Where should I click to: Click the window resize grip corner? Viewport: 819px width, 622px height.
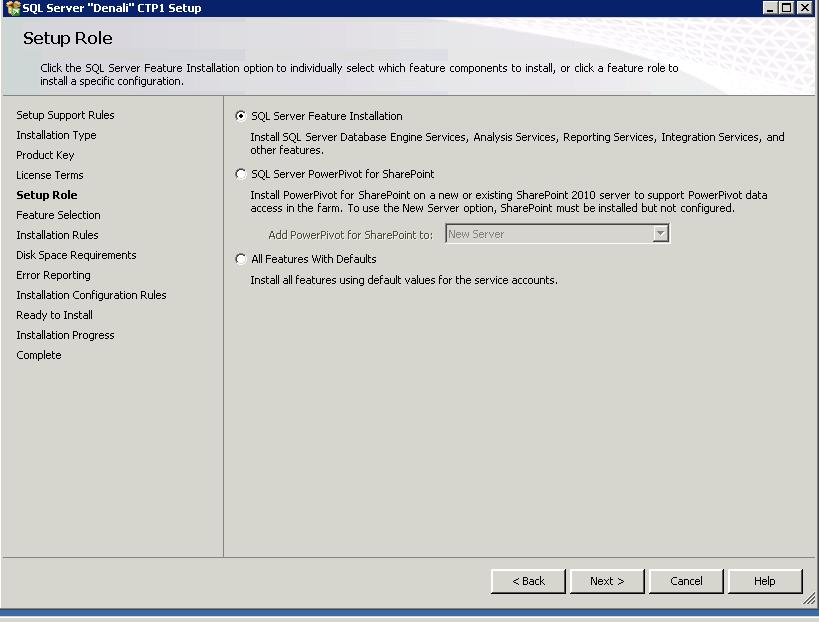click(810, 600)
